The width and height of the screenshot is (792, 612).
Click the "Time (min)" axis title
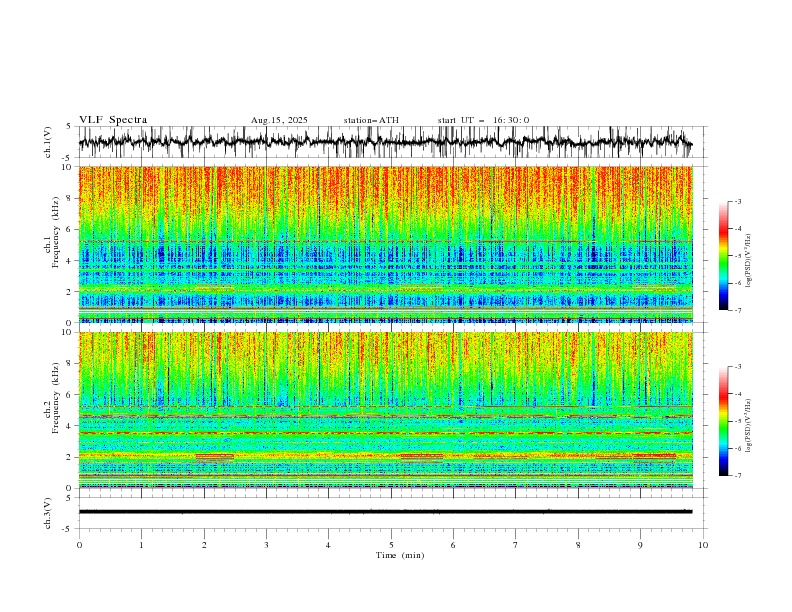point(400,555)
